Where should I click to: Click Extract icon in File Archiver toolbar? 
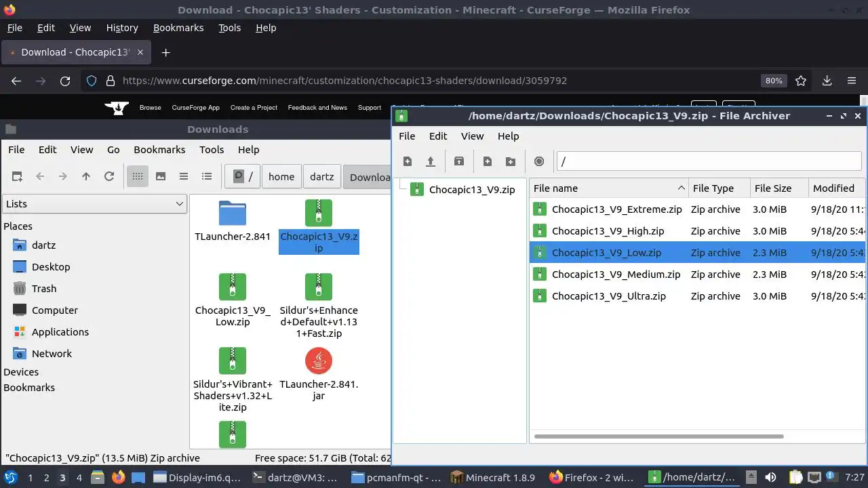tap(459, 161)
